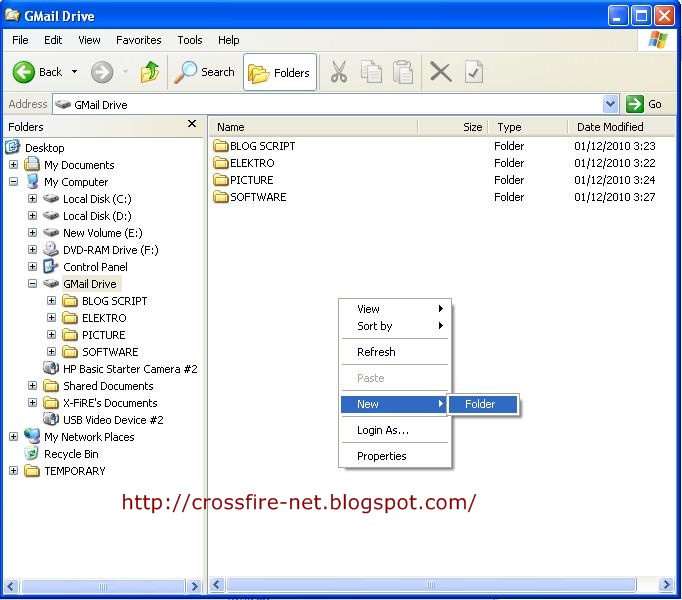Select PICTURE in folder tree
Screen dimensions: 682x600
(x=104, y=335)
